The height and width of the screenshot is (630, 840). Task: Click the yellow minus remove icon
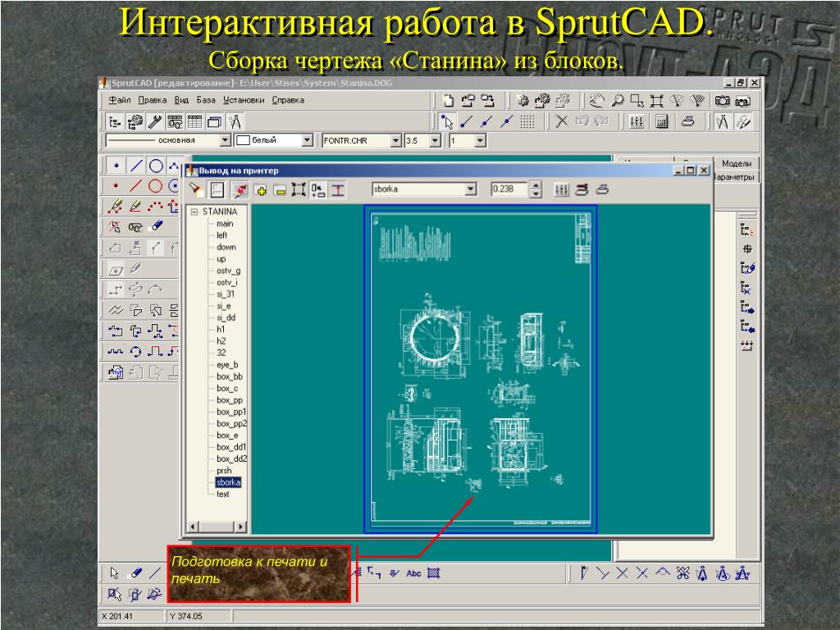coord(280,189)
